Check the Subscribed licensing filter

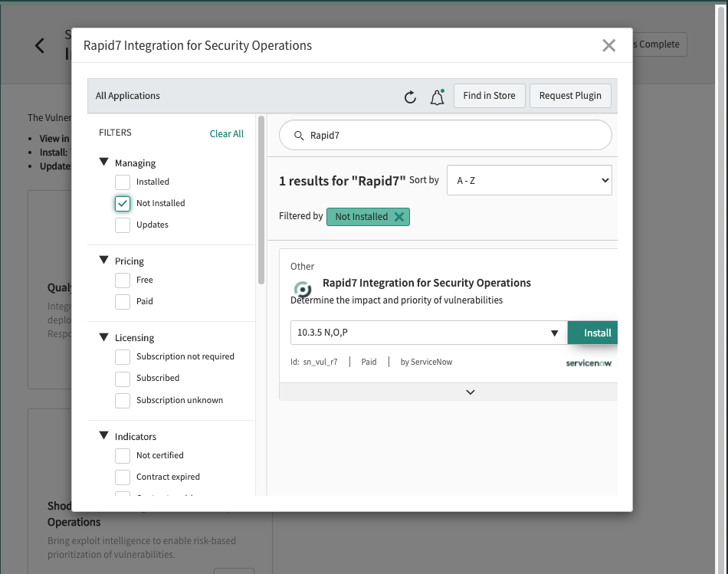click(123, 379)
